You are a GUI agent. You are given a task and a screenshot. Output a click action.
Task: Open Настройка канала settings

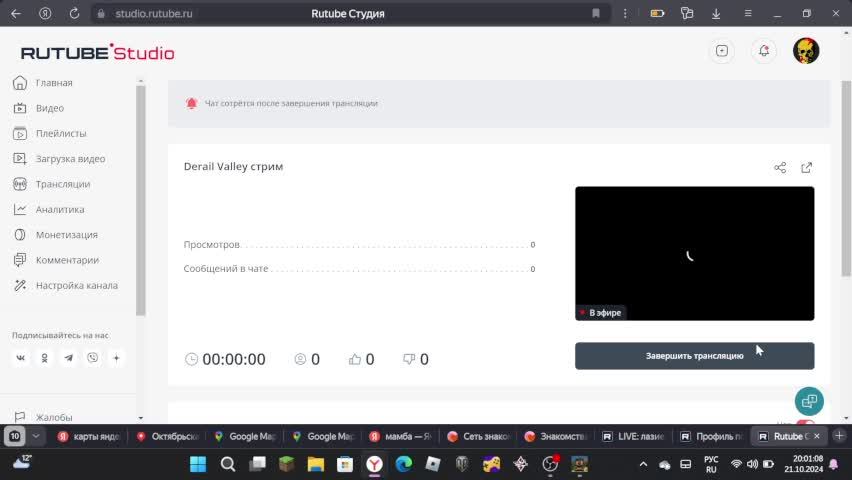[x=65, y=285]
